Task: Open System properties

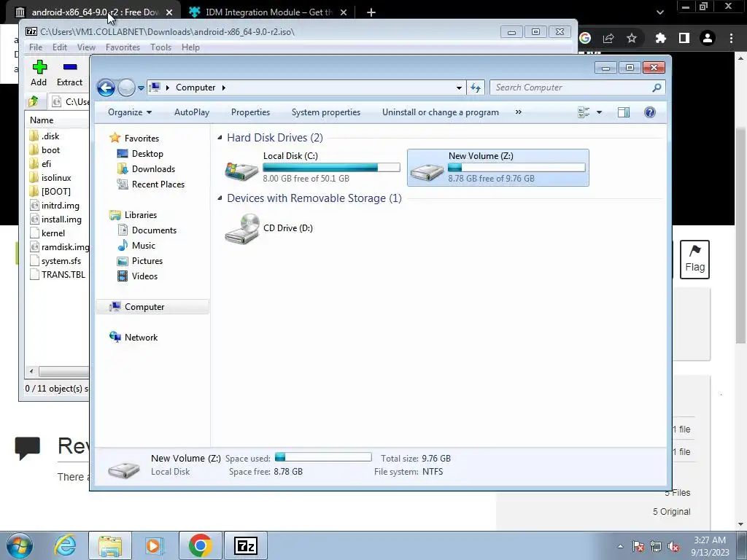Action: coord(326,112)
